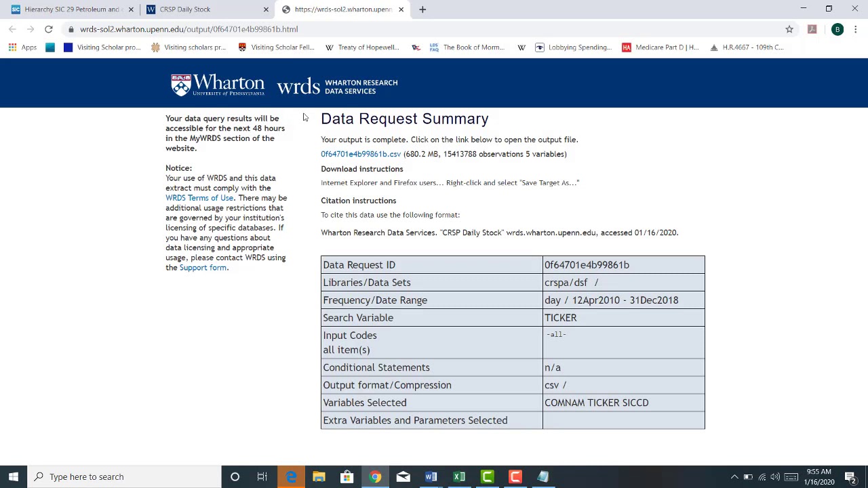
Task: Open Task View on the taskbar
Action: tap(262, 476)
